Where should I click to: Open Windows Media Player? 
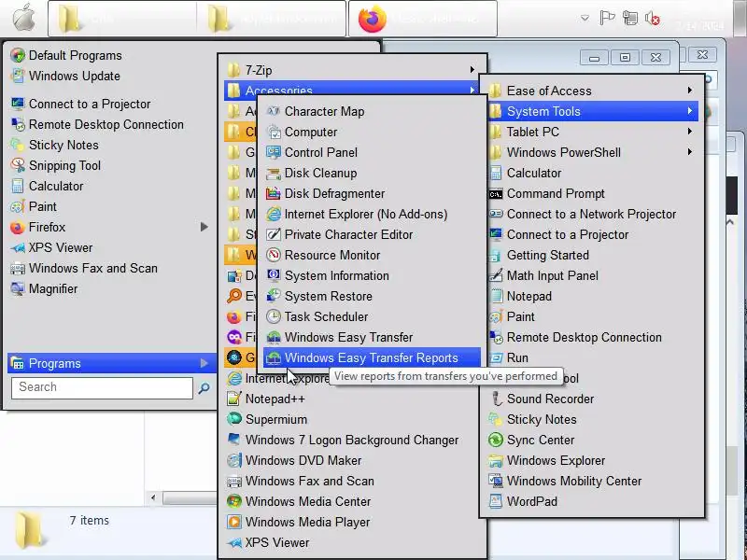click(353, 522)
